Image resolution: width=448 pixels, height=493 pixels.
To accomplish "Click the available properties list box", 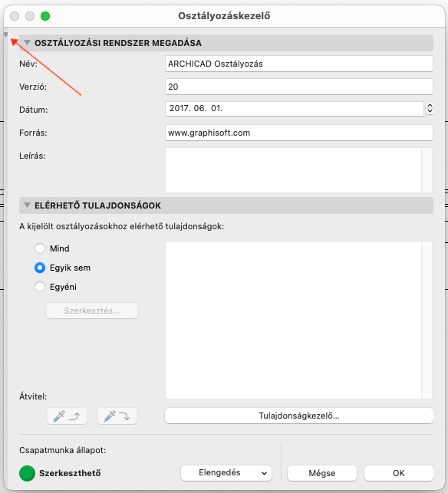I will tap(293, 320).
